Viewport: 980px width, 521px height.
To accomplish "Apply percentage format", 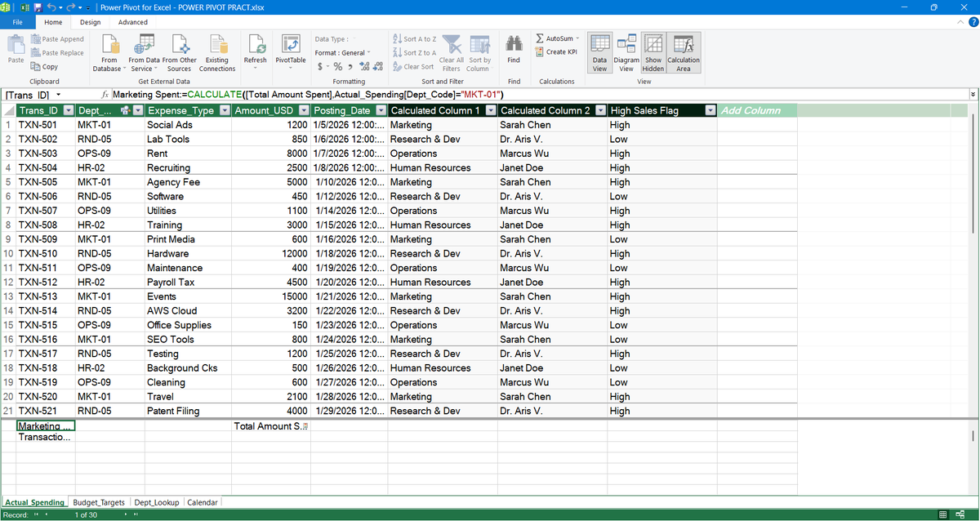I will [x=338, y=67].
